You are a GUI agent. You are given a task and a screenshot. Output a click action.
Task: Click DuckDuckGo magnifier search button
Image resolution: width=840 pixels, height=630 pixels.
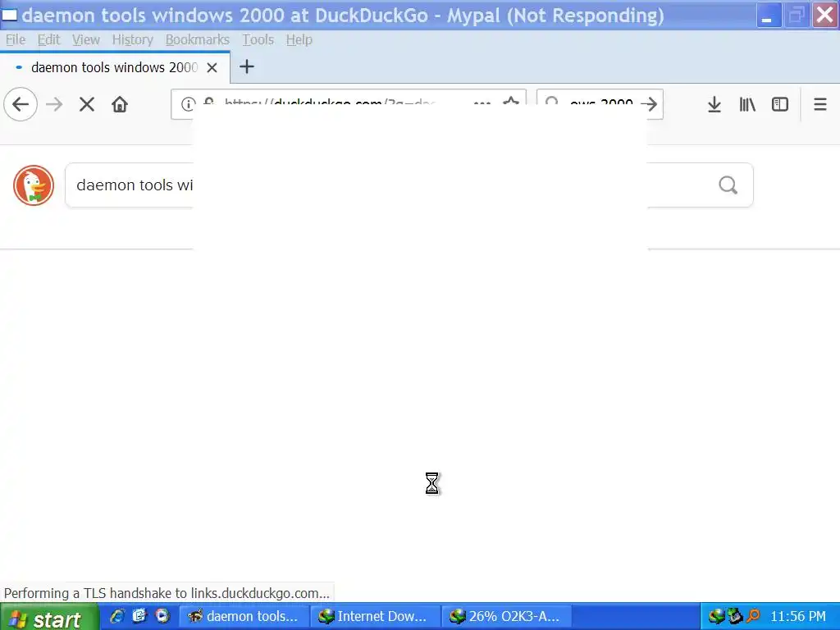pyautogui.click(x=728, y=185)
